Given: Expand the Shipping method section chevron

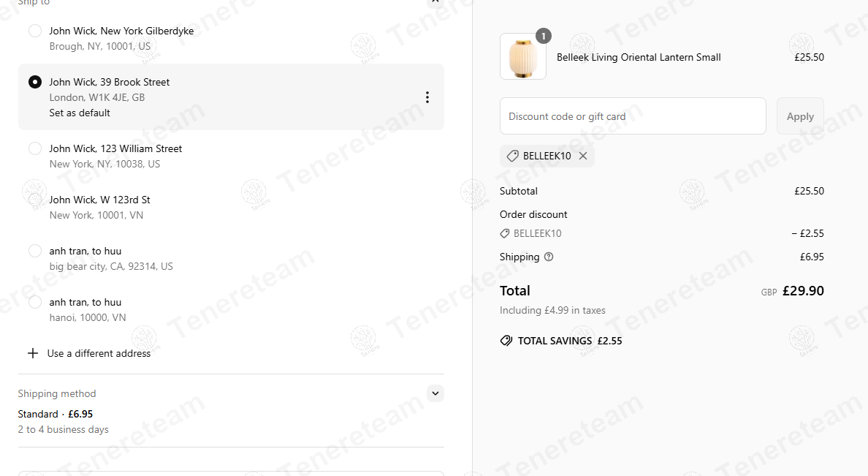Looking at the screenshot, I should (x=435, y=393).
